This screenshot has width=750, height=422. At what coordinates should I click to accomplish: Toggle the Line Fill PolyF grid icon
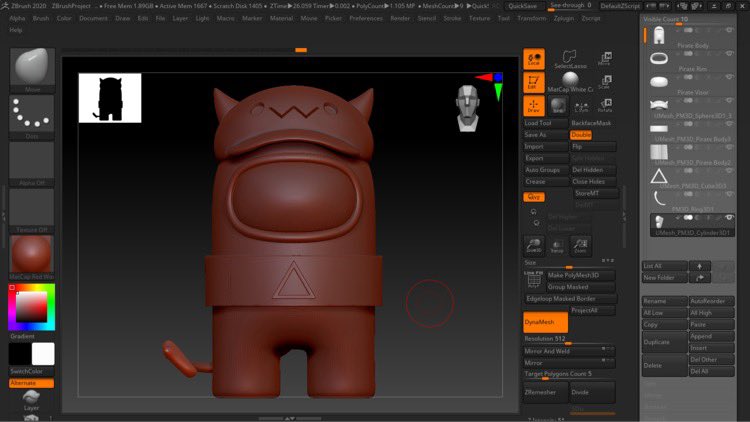coord(534,279)
